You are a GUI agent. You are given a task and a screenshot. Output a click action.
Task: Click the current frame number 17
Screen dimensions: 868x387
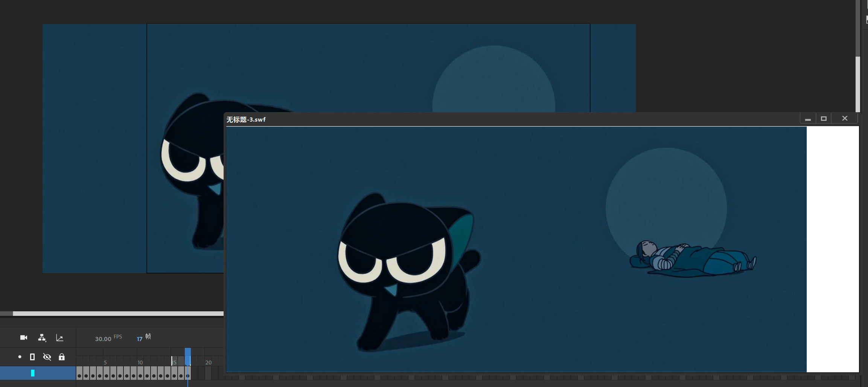pos(140,339)
